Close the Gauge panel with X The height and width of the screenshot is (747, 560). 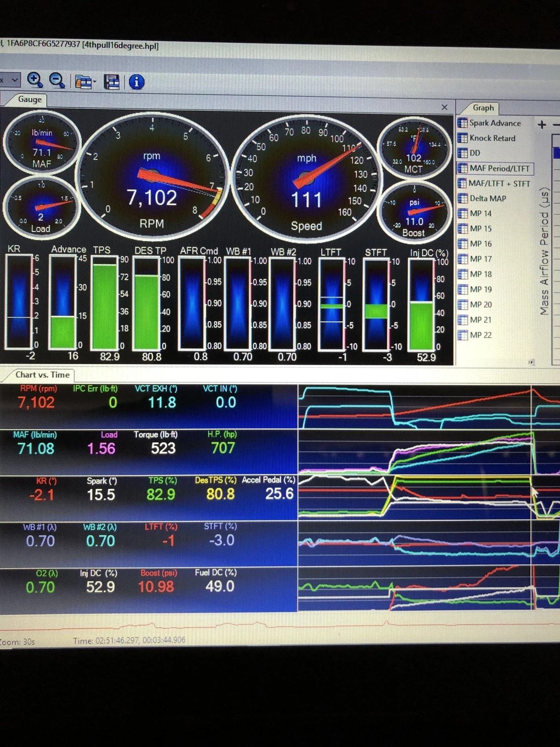[x=444, y=107]
